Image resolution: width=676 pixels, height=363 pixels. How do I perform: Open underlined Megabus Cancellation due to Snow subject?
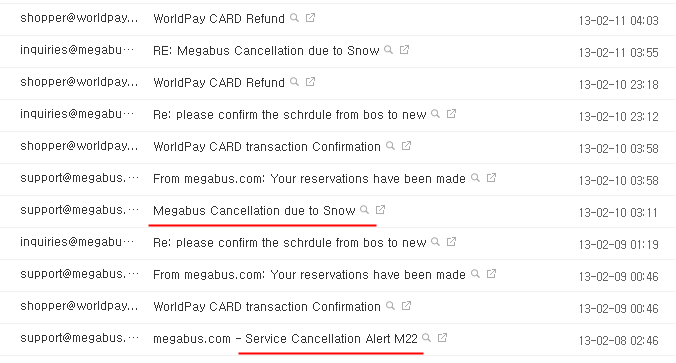coord(254,211)
